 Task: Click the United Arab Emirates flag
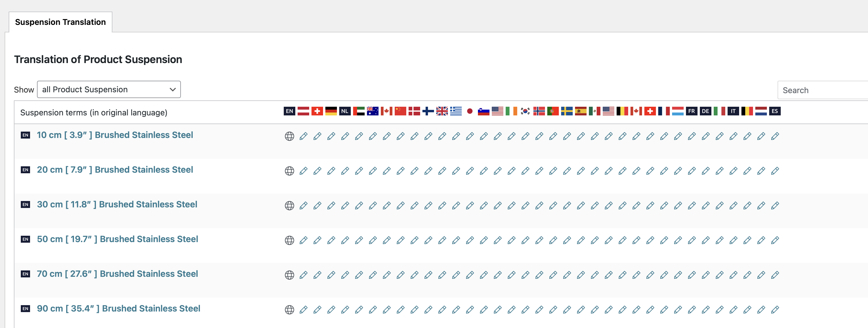pyautogui.click(x=359, y=111)
